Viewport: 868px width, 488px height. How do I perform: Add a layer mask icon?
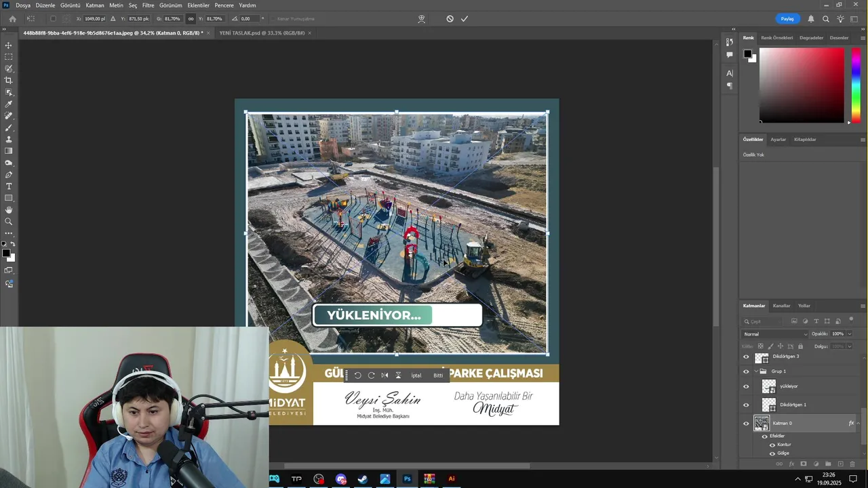(x=804, y=464)
